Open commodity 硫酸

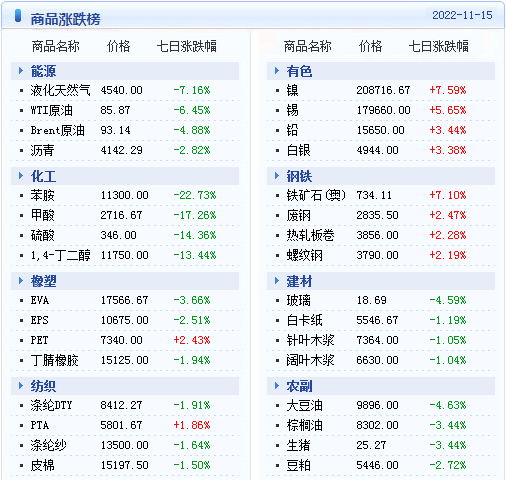pos(42,235)
